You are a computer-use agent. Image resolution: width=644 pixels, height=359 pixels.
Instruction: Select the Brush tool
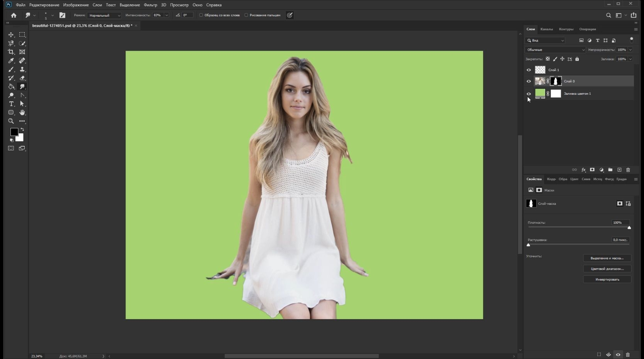11,70
